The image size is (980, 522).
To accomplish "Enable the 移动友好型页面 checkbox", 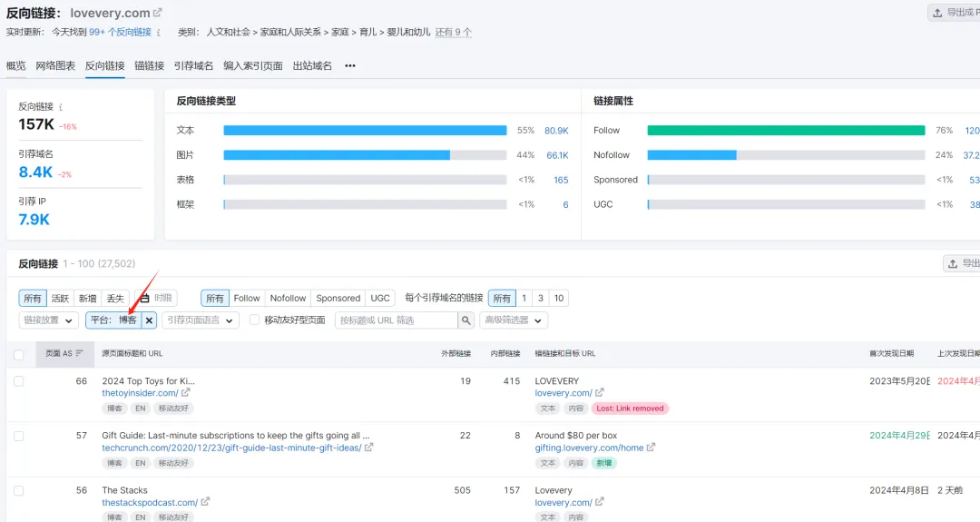I will pos(254,320).
